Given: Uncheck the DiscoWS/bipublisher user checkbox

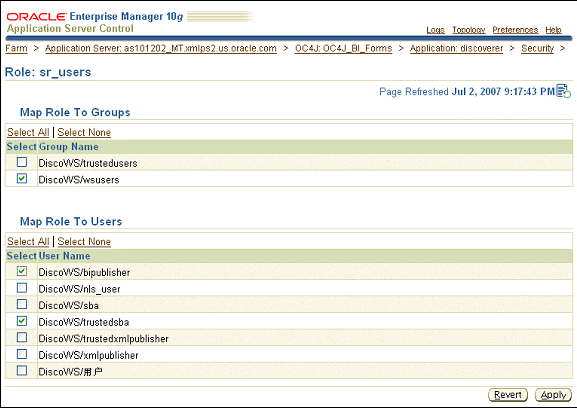Looking at the screenshot, I should coord(22,271).
